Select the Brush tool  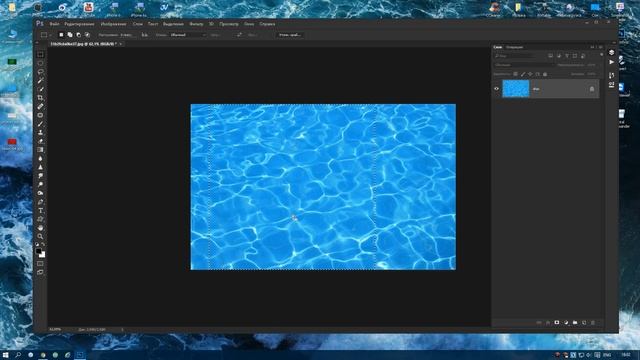click(40, 124)
